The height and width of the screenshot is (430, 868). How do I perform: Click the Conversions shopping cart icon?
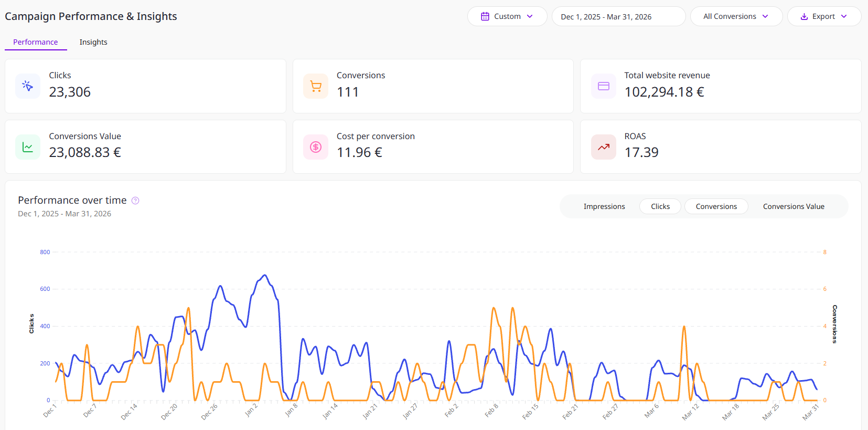tap(316, 86)
